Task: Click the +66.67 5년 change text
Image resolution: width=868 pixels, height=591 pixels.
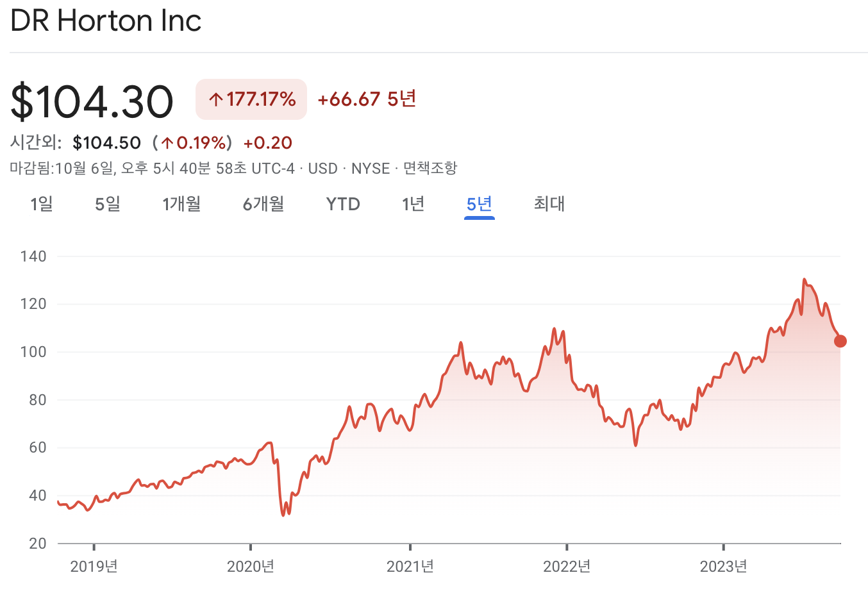Action: point(367,99)
